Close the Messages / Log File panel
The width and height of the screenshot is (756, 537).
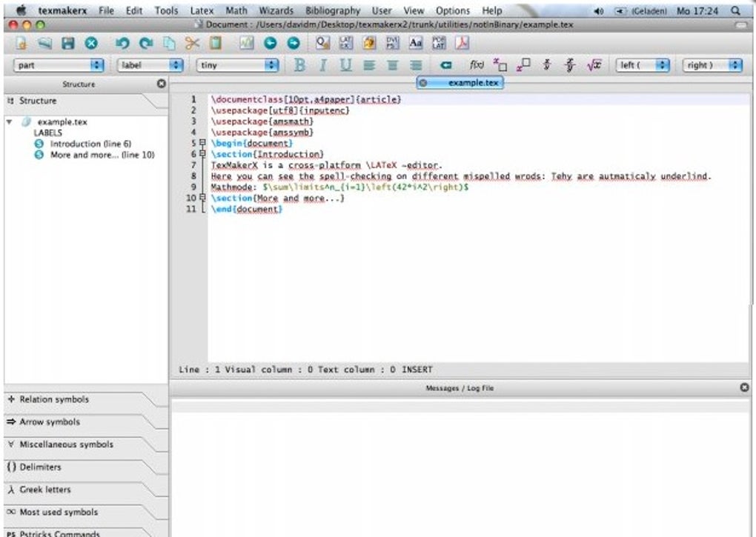(745, 387)
